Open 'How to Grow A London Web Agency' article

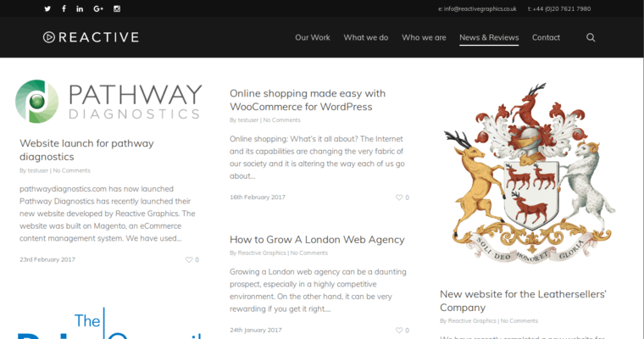pos(317,240)
